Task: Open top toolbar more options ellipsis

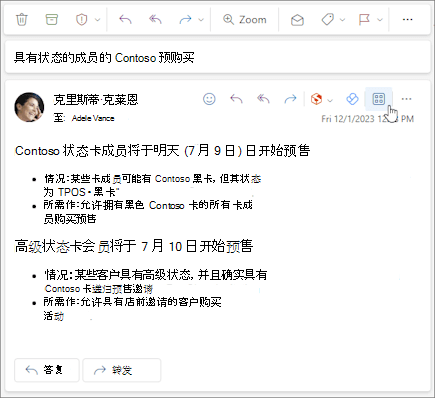Action: pos(407,20)
